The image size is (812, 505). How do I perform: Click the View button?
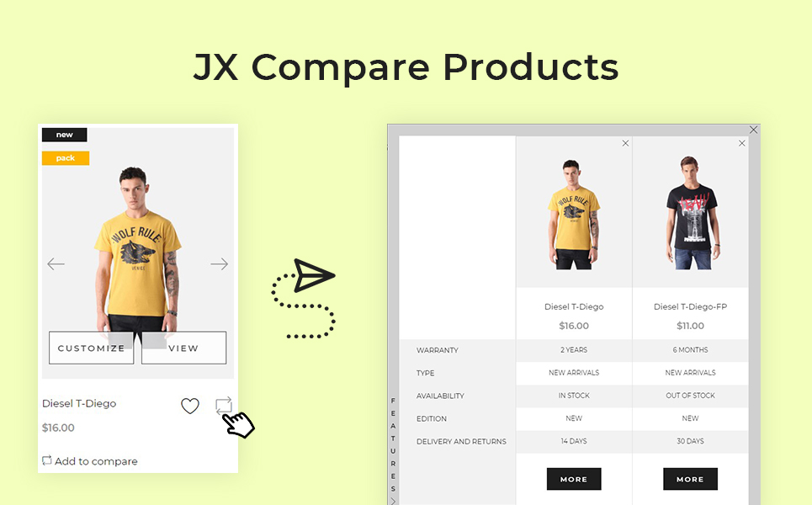tap(183, 348)
